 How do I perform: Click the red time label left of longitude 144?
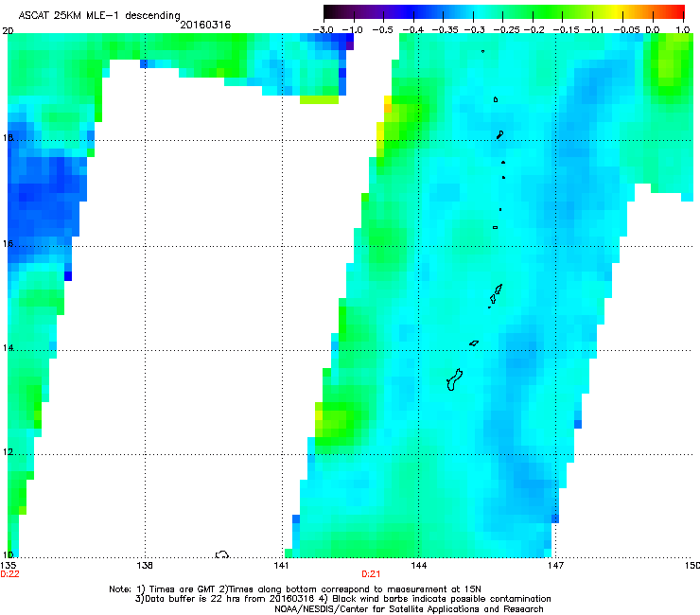[371, 574]
